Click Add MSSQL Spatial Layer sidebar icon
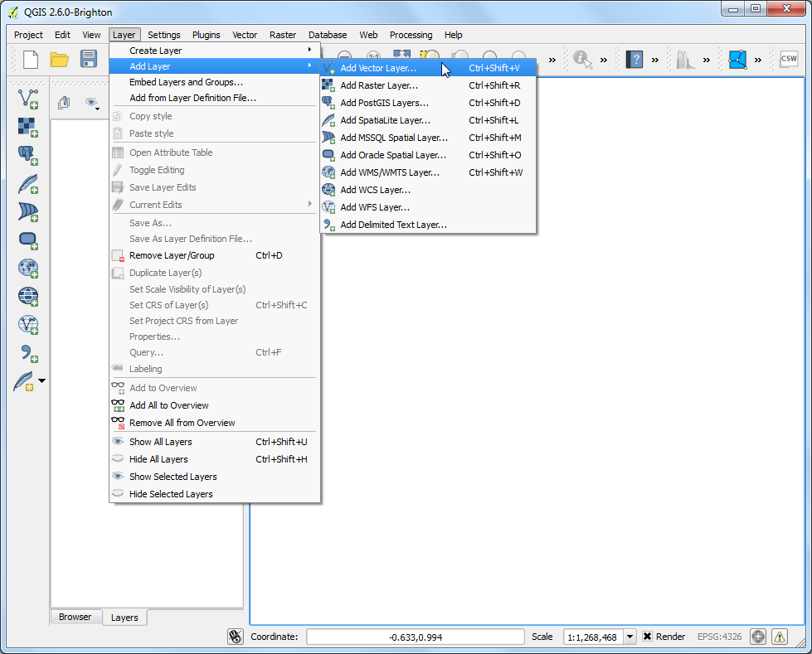Viewport: 812px width, 654px height. click(28, 211)
